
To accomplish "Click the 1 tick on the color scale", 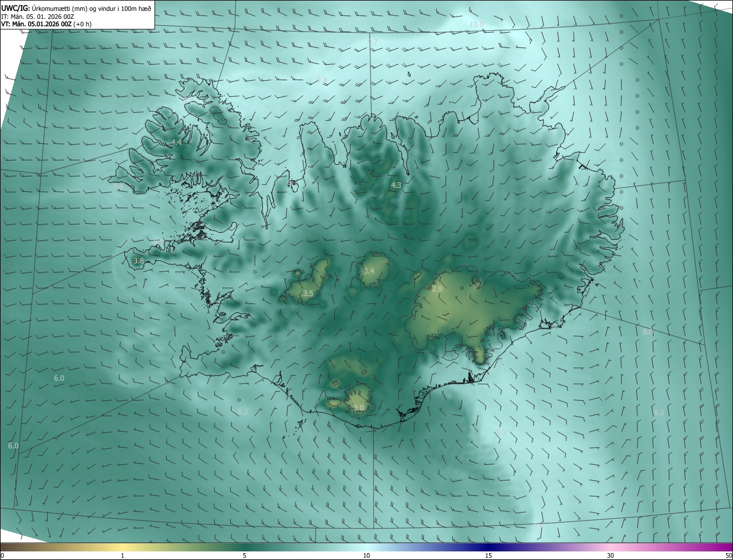I will coord(123,555).
